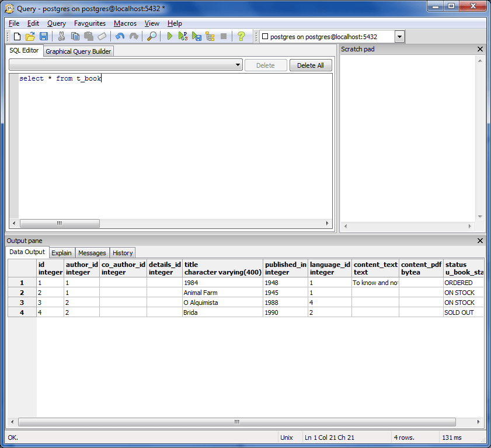
Task: Switch to the Graphical Query Builder tab
Action: pos(78,51)
